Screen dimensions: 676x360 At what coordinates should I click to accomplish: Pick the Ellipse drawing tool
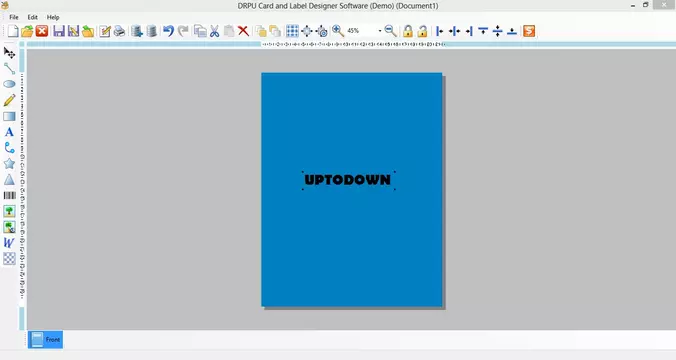click(9, 84)
